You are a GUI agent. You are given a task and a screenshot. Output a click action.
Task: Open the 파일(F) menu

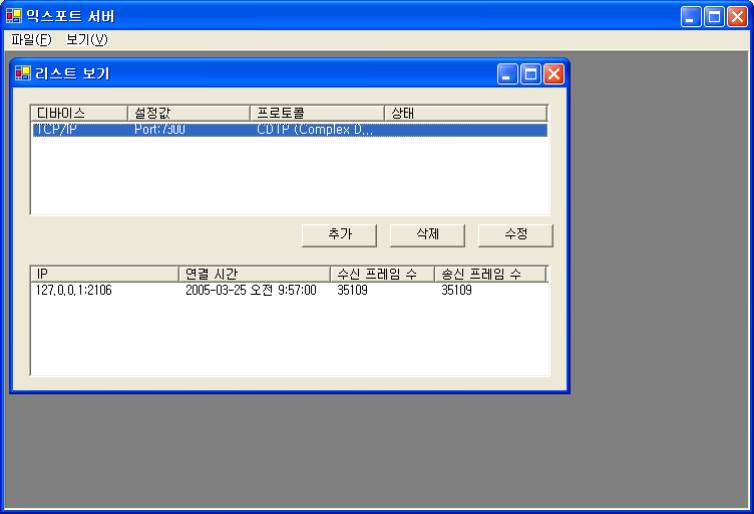click(x=31, y=39)
